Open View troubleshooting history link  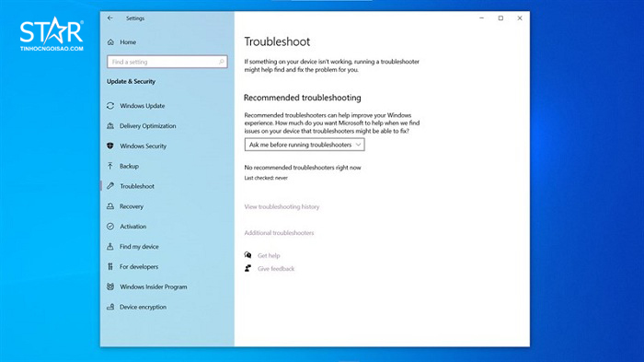(x=282, y=206)
